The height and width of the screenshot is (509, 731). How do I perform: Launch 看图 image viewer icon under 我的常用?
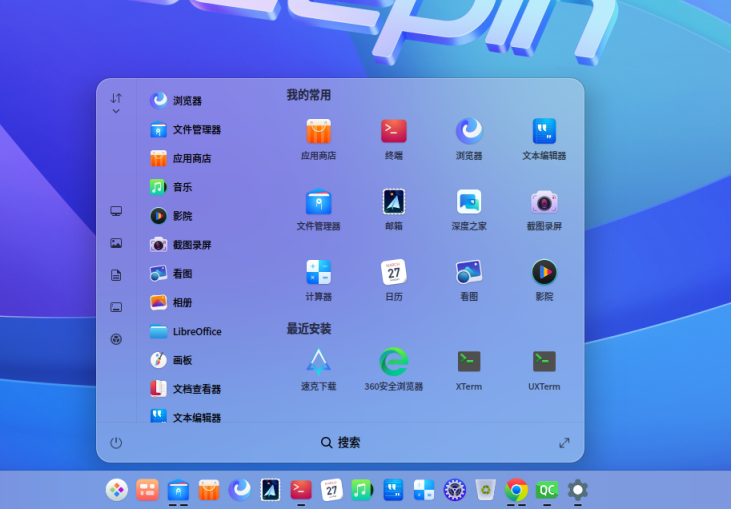pos(469,272)
